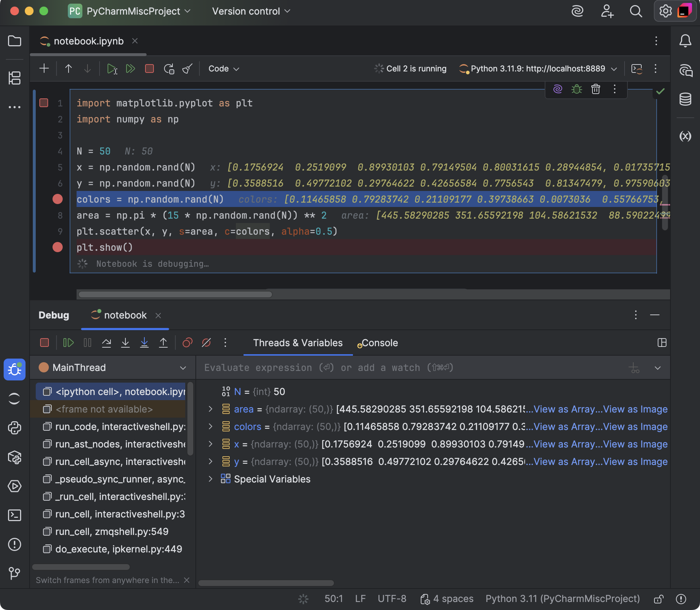Screen dimensions: 700x610
Task: Mute all breakpoints
Action: (x=206, y=343)
